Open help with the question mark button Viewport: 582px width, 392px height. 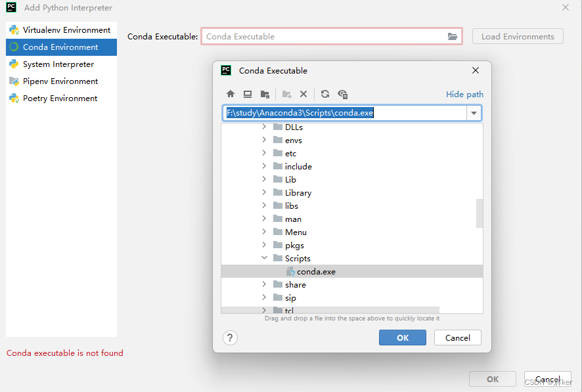click(x=230, y=338)
